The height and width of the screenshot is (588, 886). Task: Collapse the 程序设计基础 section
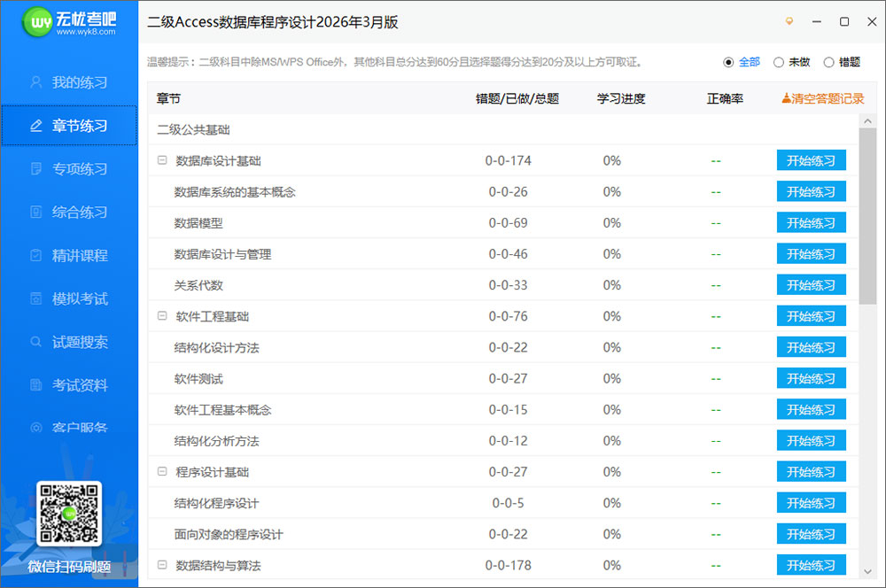pyautogui.click(x=161, y=471)
